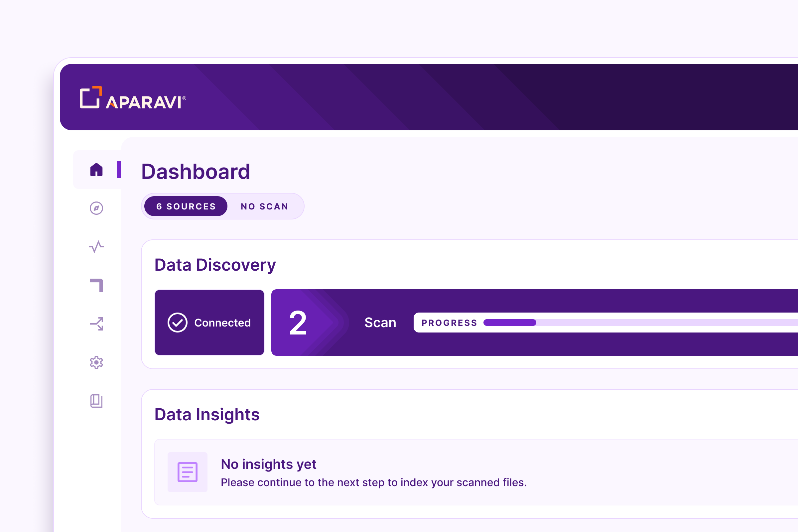
Task: Click the Data Discovery heading
Action: point(215,265)
